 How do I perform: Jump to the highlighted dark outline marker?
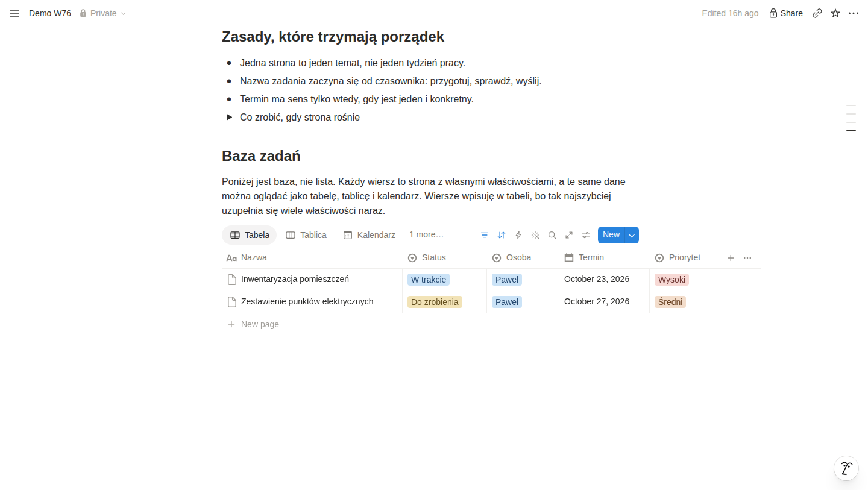click(x=851, y=131)
